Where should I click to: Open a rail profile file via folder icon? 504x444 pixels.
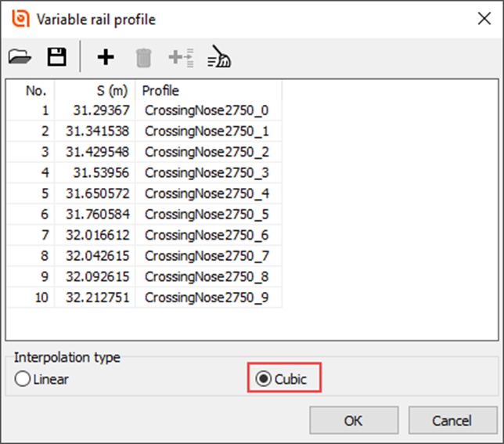pyautogui.click(x=20, y=57)
